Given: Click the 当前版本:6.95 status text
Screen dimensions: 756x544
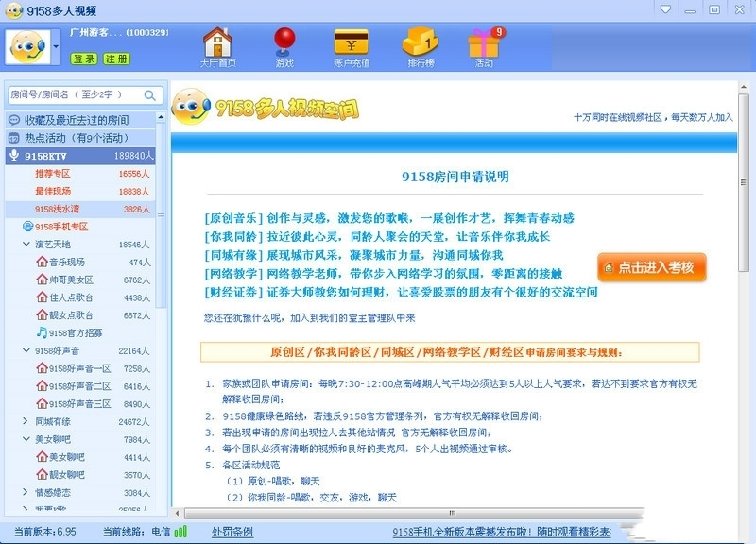Looking at the screenshot, I should pos(44,532).
